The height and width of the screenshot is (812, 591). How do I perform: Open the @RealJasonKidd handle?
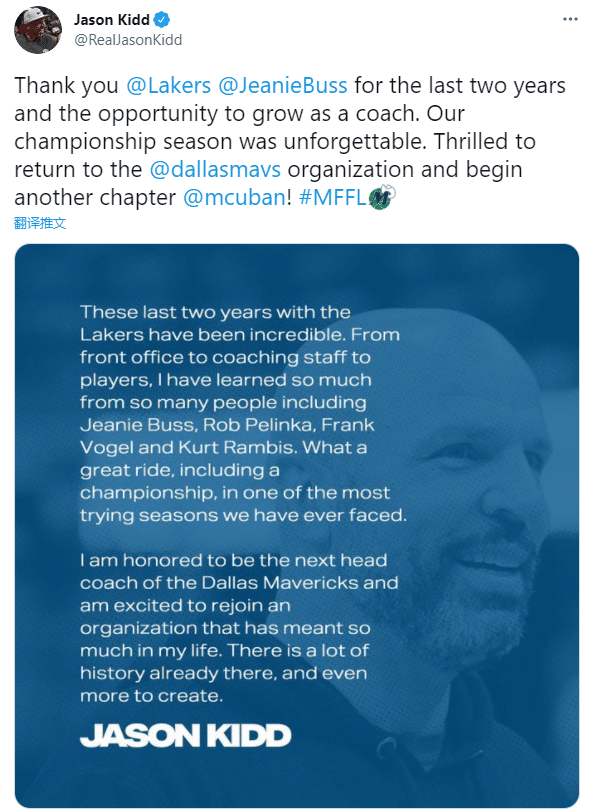(128, 40)
